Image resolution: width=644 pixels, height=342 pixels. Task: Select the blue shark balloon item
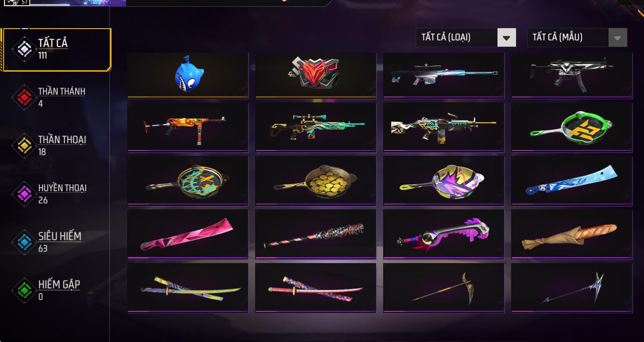coord(188,75)
